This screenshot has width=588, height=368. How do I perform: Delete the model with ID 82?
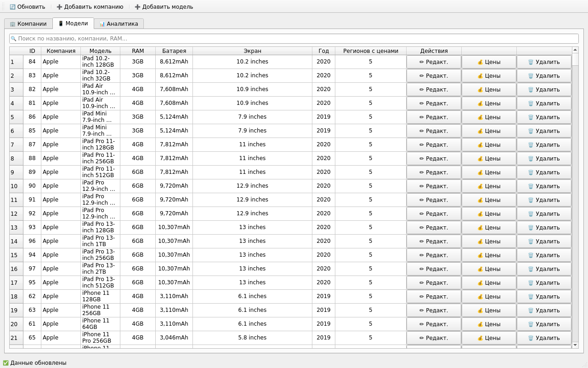point(544,90)
